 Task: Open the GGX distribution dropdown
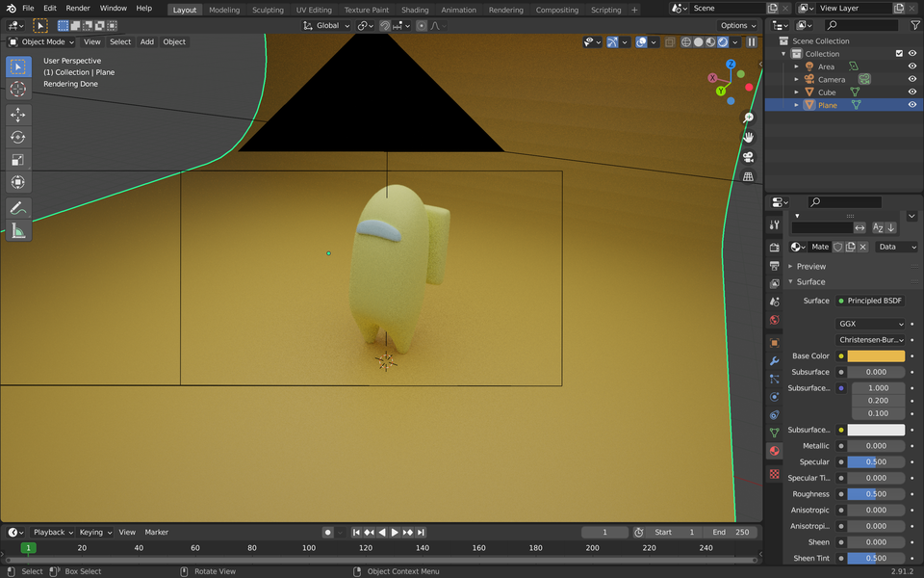[870, 324]
